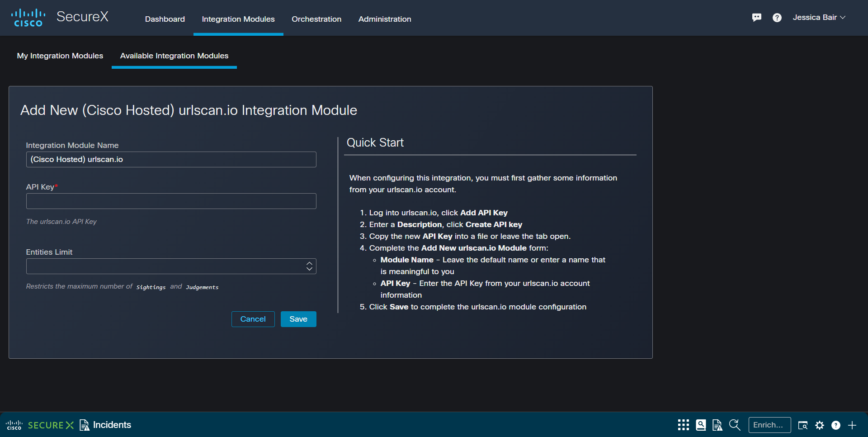The height and width of the screenshot is (437, 868).
Task: Click the window-with-magnifier icon right of Enrich
Action: [x=802, y=425]
